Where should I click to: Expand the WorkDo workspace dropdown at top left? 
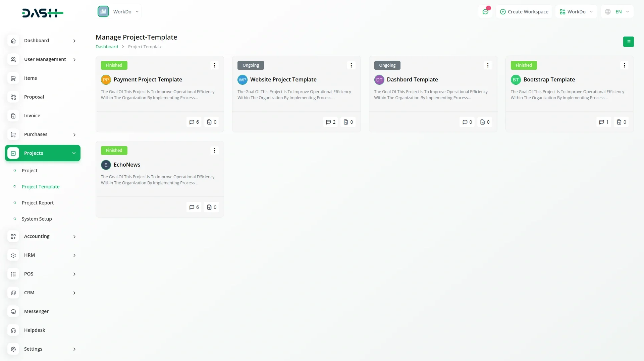[119, 12]
